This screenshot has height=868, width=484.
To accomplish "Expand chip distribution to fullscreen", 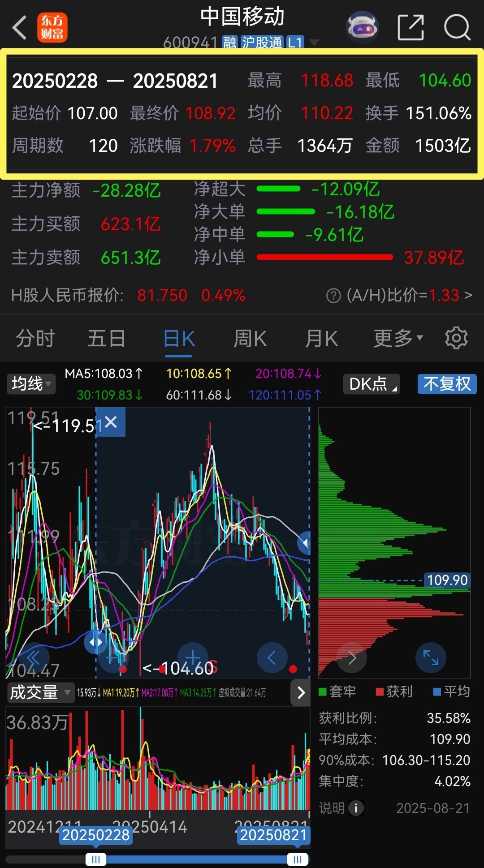I will pyautogui.click(x=431, y=657).
